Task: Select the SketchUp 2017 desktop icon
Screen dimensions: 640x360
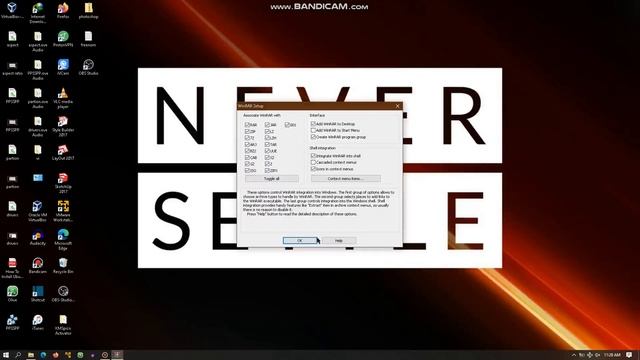Action: pos(63,182)
